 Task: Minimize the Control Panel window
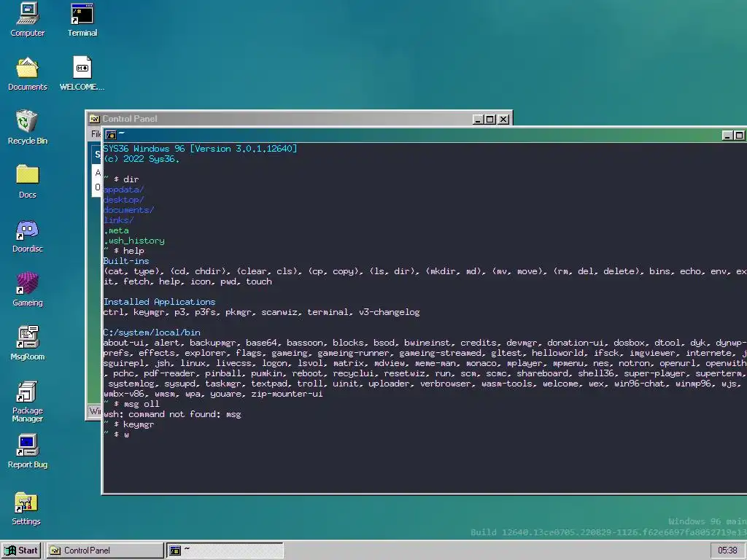[x=478, y=120]
